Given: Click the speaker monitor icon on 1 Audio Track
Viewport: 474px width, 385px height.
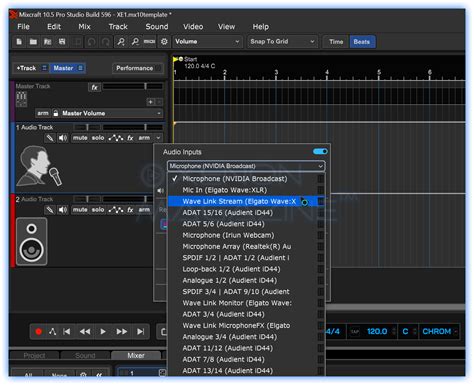Looking at the screenshot, I should (63, 138).
